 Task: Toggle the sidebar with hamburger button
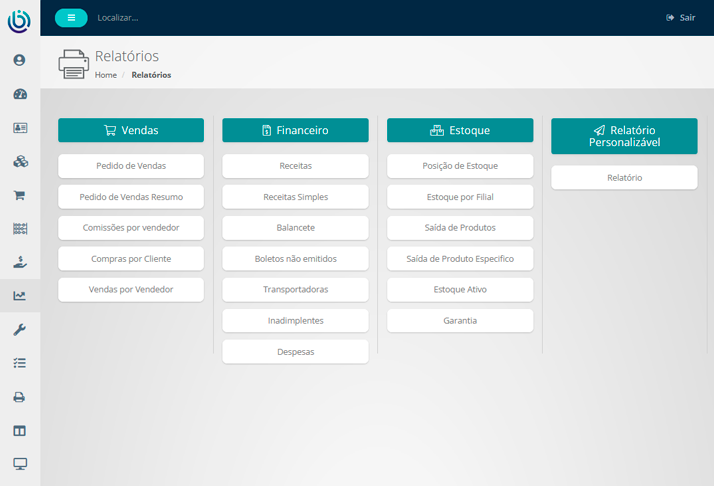point(71,17)
